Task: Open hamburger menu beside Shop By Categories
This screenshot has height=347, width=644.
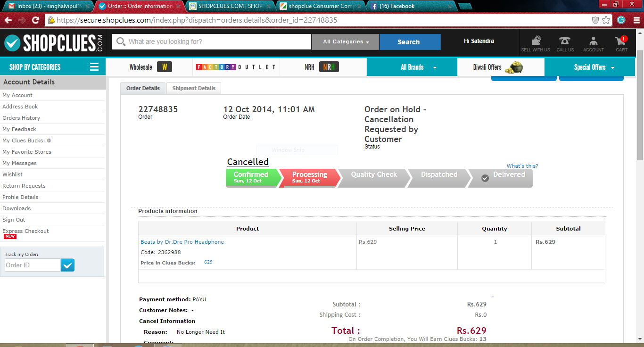Action: 94,67
